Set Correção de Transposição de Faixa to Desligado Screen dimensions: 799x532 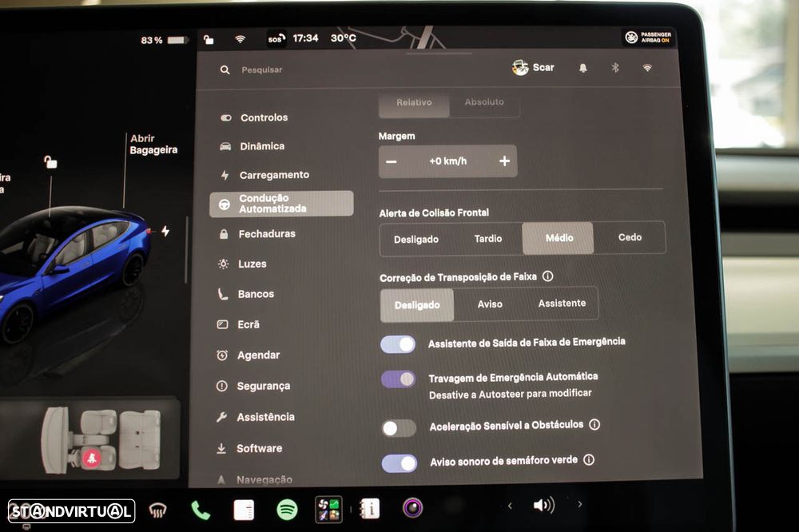pos(417,304)
